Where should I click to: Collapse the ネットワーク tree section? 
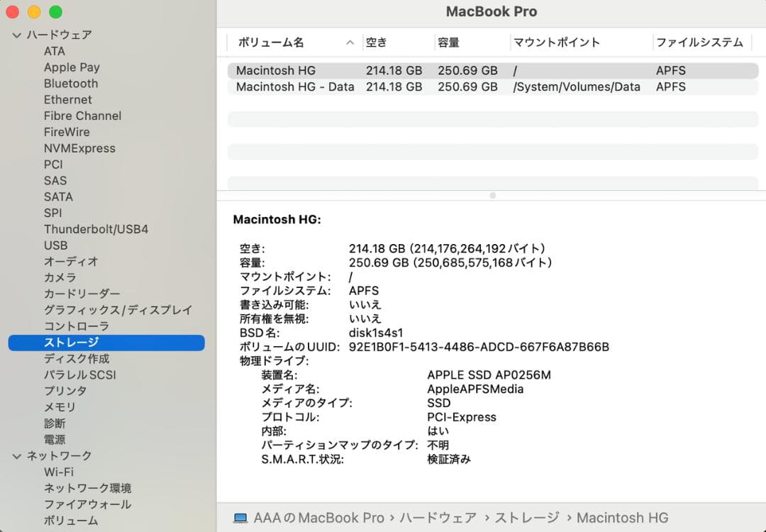(x=16, y=455)
